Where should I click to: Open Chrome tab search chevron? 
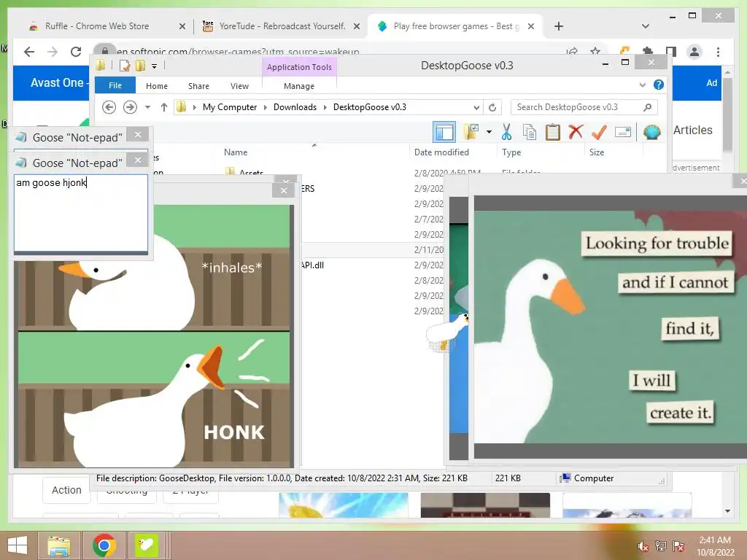pos(645,26)
